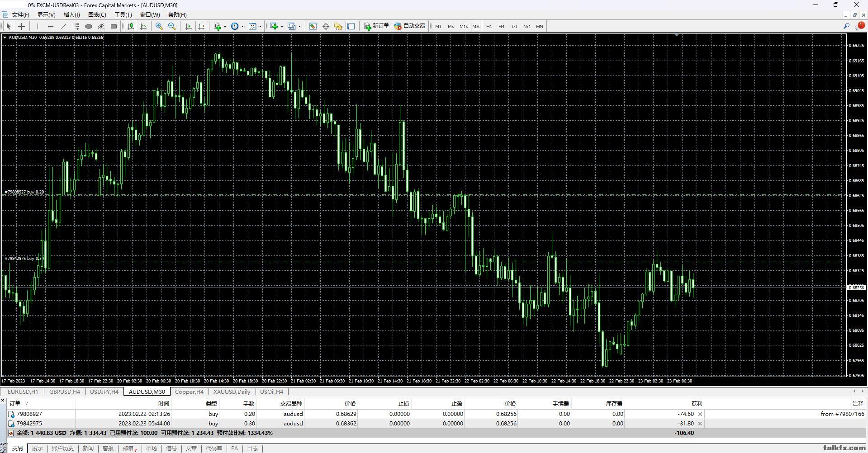Open the profiles icon

(292, 26)
